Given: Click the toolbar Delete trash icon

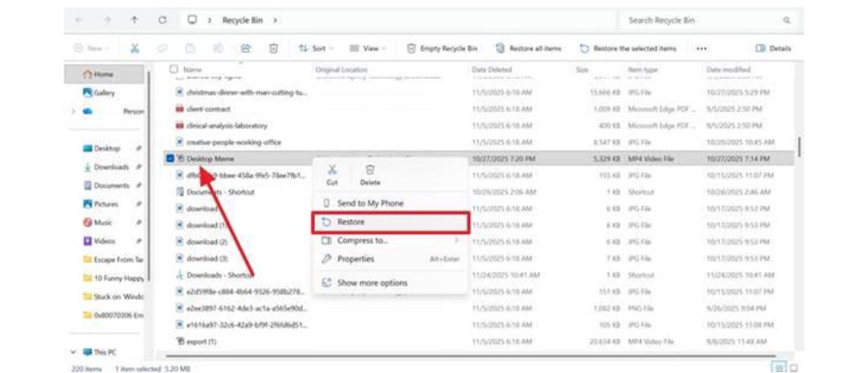Looking at the screenshot, I should tap(273, 49).
